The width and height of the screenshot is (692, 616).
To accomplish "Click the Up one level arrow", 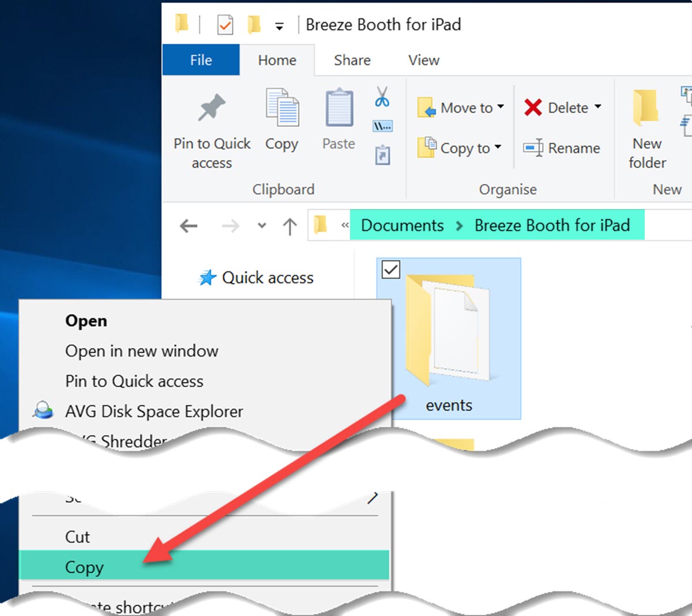I will (289, 226).
